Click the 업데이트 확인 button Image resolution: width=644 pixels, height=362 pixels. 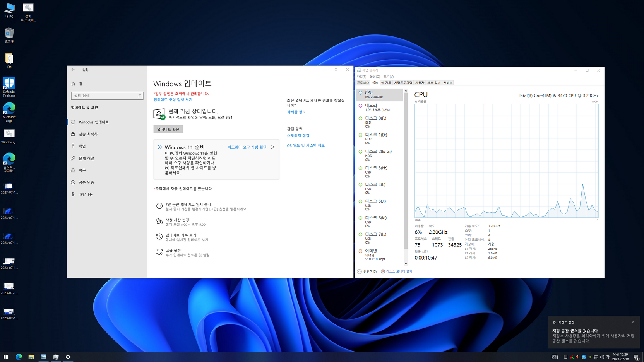coord(168,129)
